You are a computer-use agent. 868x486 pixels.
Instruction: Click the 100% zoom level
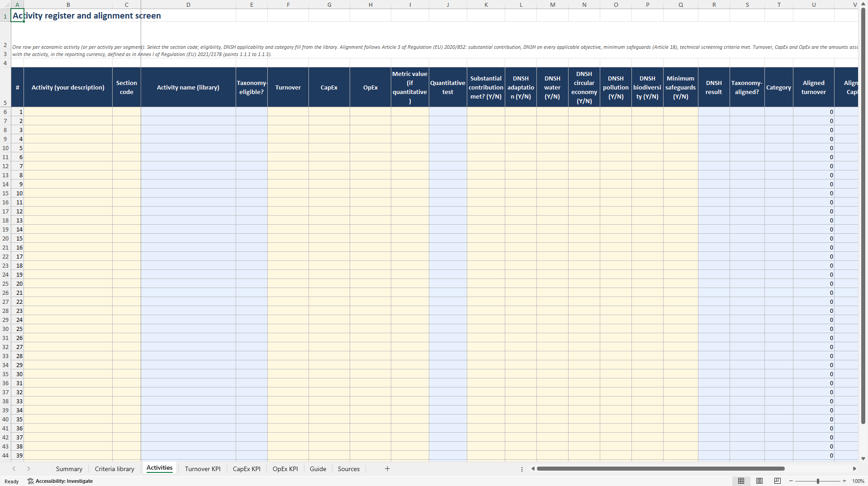(x=858, y=481)
